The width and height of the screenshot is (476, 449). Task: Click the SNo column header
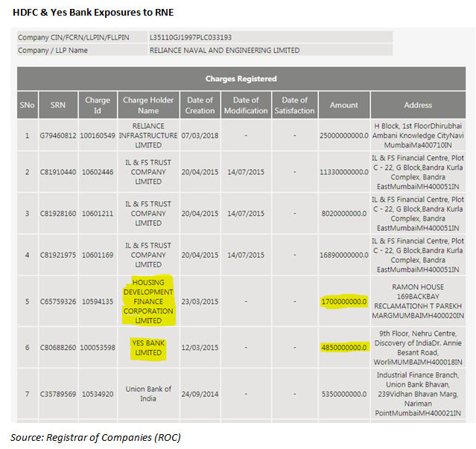pos(28,105)
